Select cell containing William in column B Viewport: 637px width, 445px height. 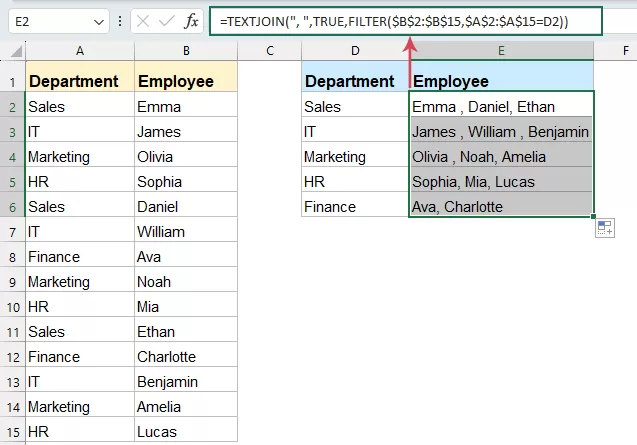click(186, 230)
